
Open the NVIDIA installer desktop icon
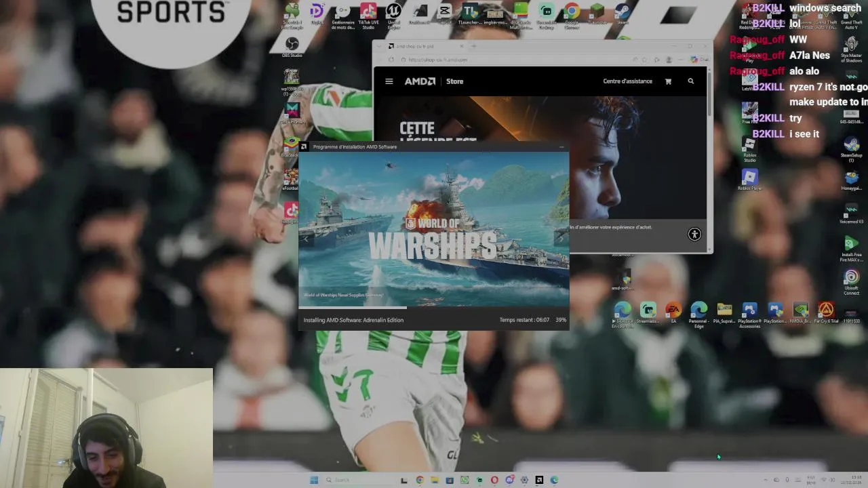click(801, 312)
